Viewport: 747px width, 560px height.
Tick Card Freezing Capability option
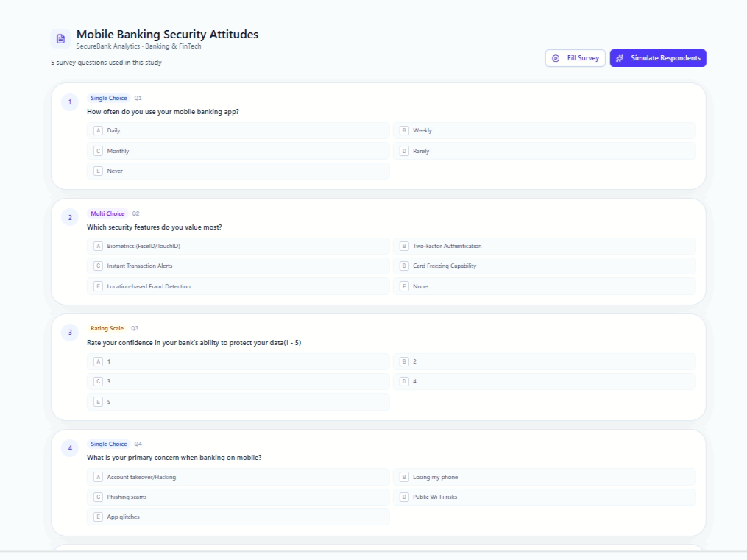(544, 266)
